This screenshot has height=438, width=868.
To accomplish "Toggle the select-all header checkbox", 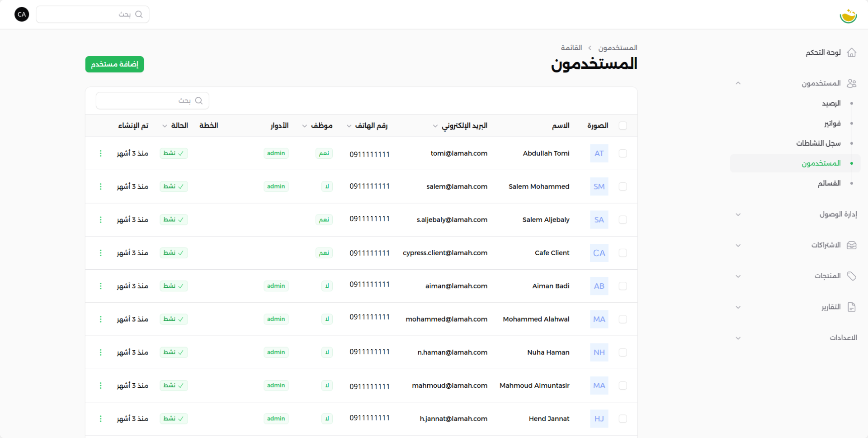I will [x=623, y=125].
